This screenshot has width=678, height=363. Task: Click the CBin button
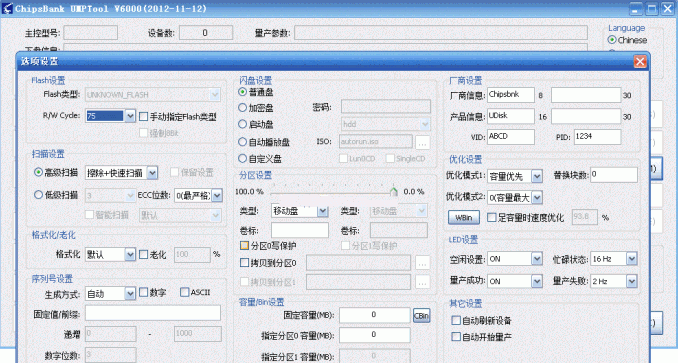pos(421,316)
